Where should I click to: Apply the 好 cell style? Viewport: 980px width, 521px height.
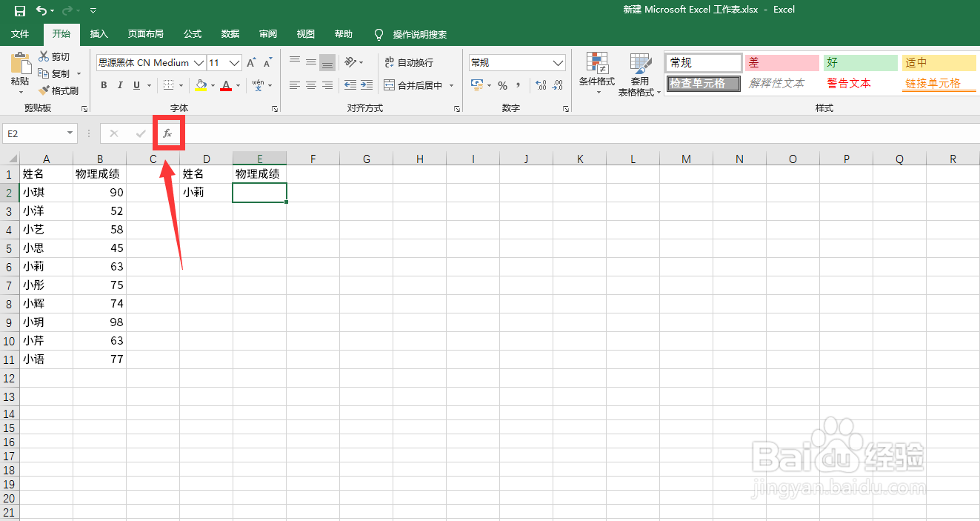coord(859,62)
